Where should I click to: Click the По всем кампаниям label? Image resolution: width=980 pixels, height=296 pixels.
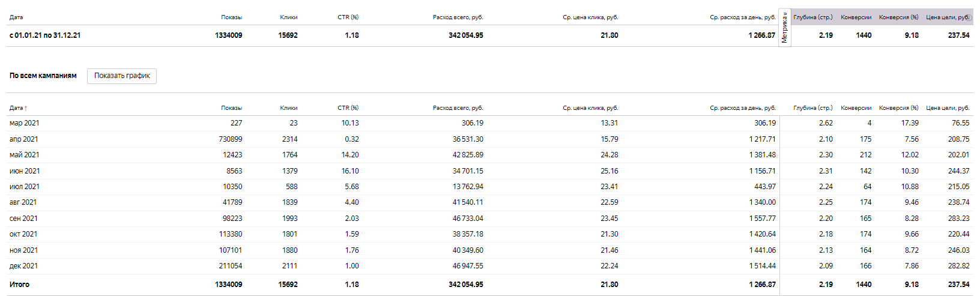(x=43, y=76)
